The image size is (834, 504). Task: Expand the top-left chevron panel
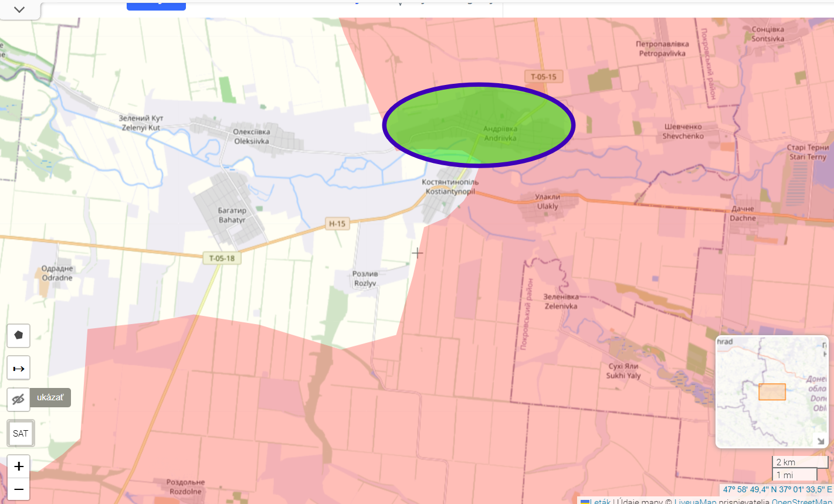(x=19, y=9)
